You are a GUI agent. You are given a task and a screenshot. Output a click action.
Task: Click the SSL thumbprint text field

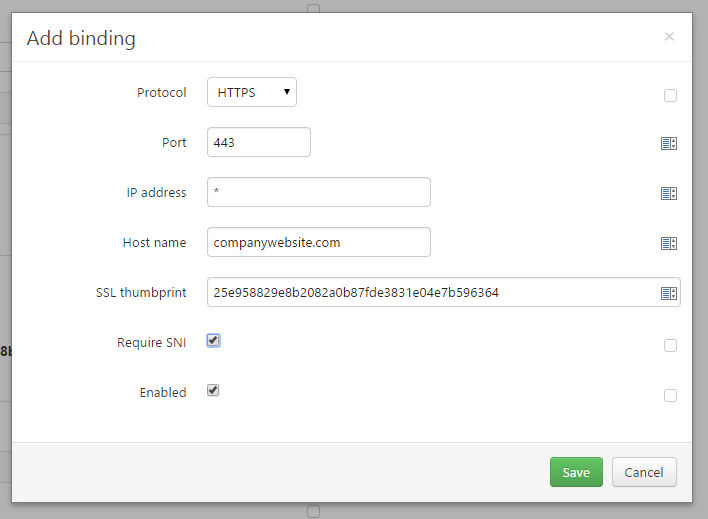[x=430, y=292]
